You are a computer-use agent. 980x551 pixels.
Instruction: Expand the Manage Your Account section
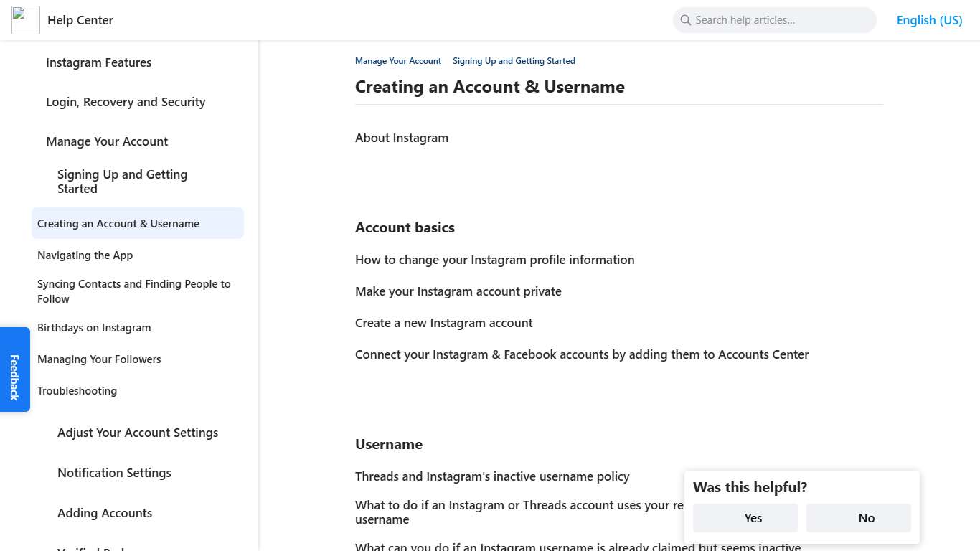tap(107, 141)
